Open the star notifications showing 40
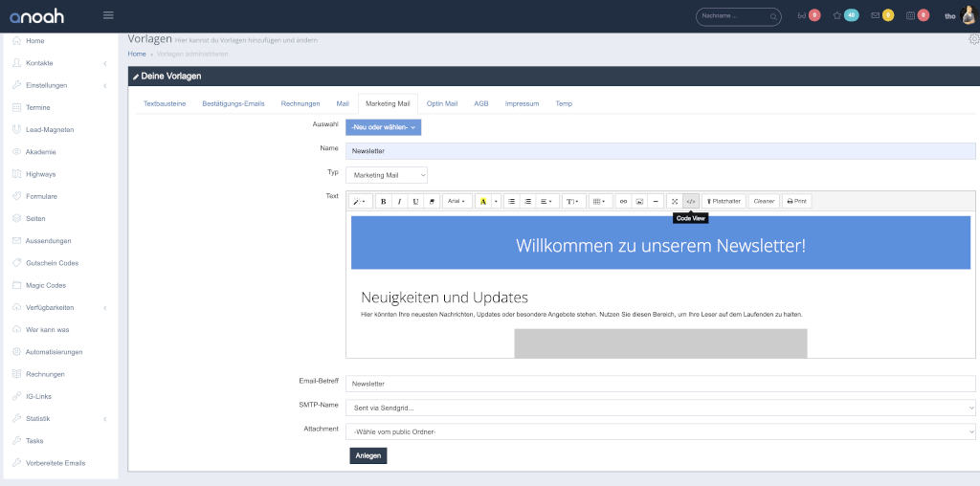Viewport: 980px width, 486px height. point(844,15)
